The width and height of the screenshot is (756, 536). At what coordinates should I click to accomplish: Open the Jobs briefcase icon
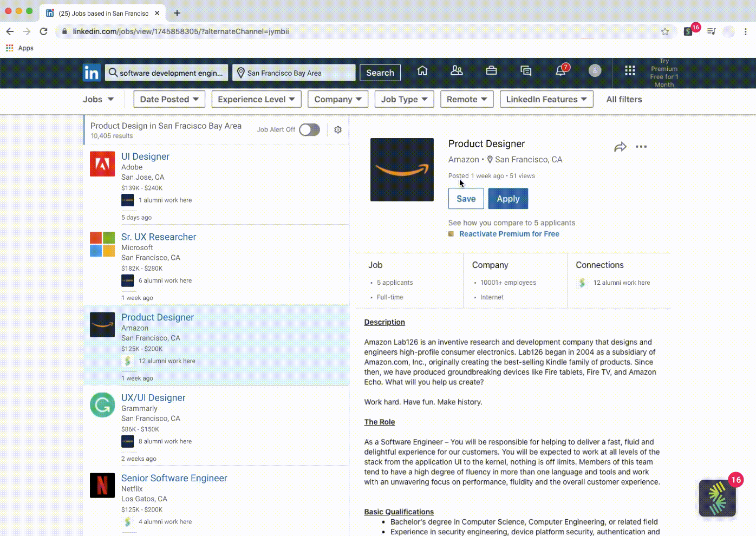[491, 70]
